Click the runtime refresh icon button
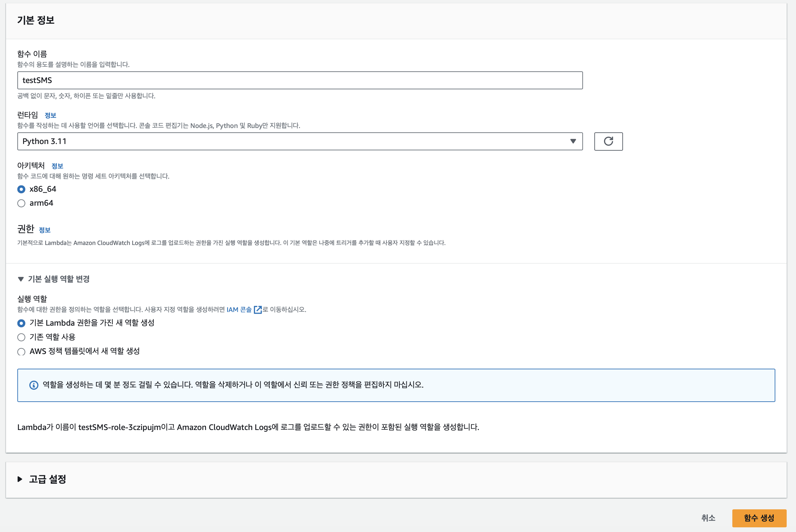 point(608,141)
